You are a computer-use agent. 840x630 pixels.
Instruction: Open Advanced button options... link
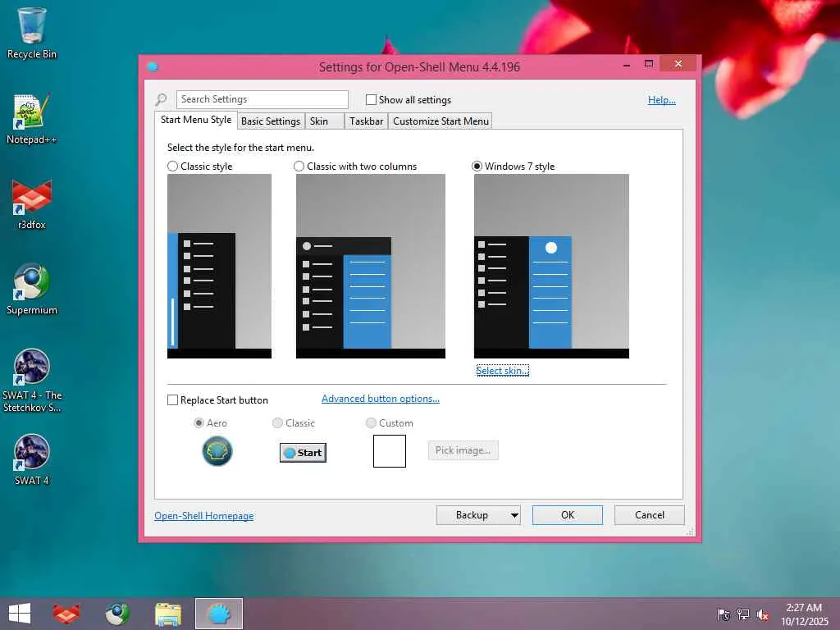pos(381,399)
